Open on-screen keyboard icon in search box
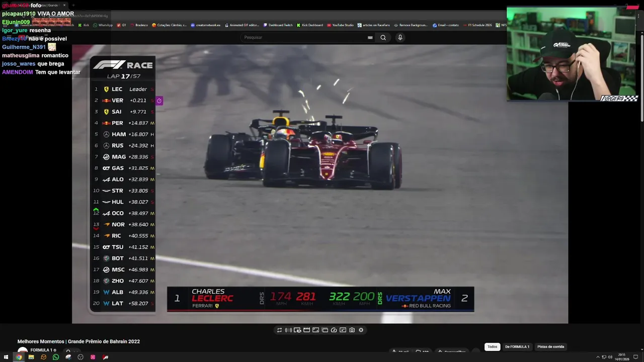644x362 pixels. click(x=370, y=37)
